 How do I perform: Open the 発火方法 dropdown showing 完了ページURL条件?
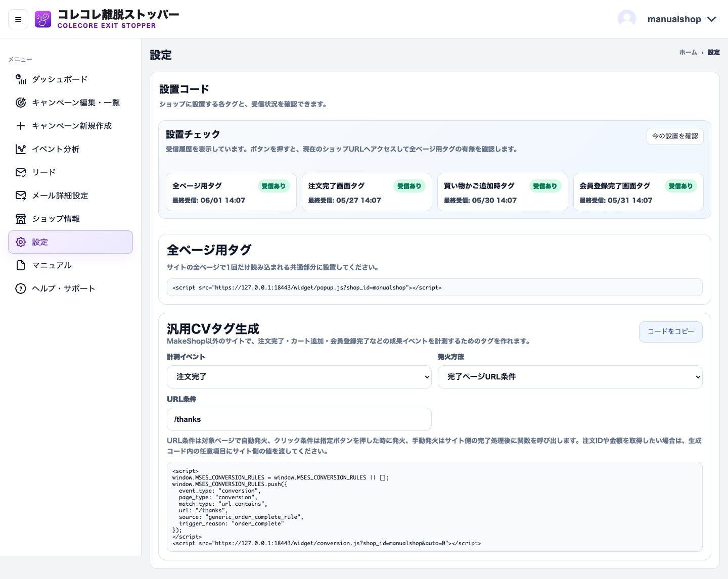570,377
